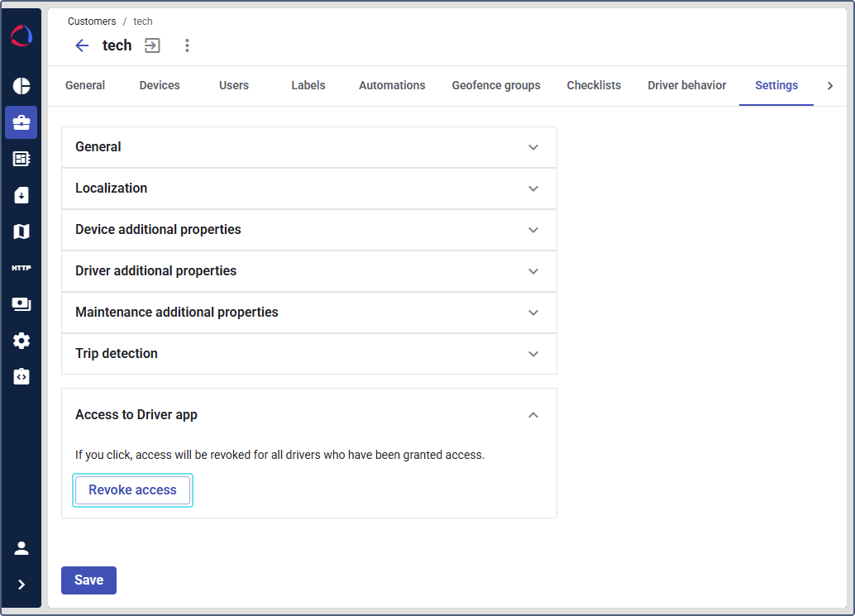The image size is (855, 616).
Task: Click the user profile icon in sidebar
Action: point(21,547)
